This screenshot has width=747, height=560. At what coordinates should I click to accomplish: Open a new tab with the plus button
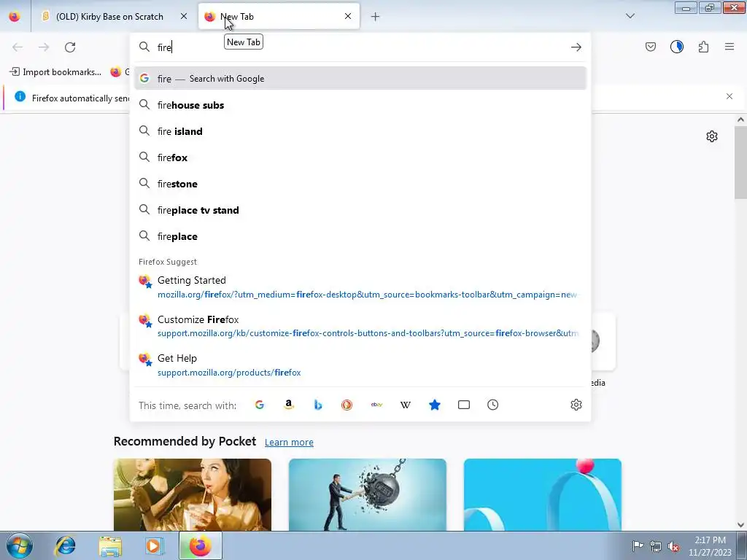click(376, 17)
